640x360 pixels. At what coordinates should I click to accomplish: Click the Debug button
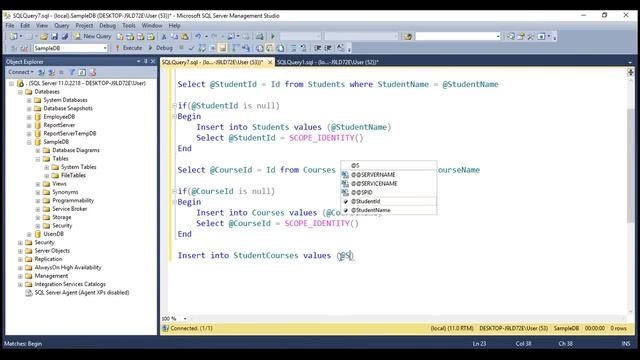(161, 48)
